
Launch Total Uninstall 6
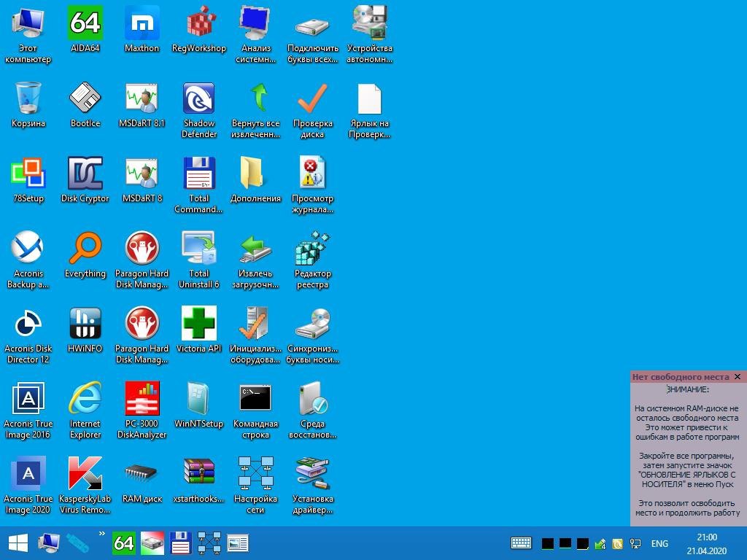point(198,260)
